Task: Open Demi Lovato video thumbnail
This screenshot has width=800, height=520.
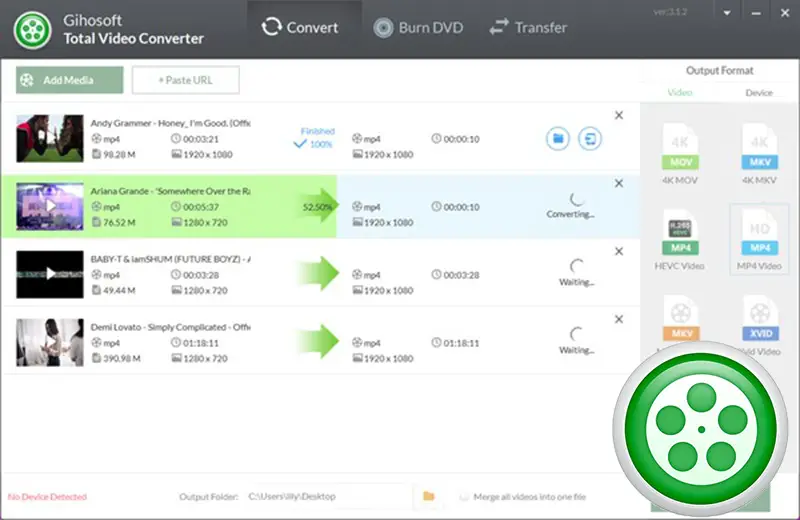Action: [49, 342]
